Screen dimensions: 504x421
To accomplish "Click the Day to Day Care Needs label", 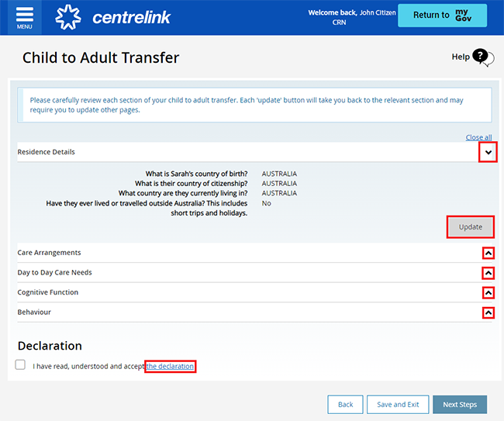I will coord(54,272).
